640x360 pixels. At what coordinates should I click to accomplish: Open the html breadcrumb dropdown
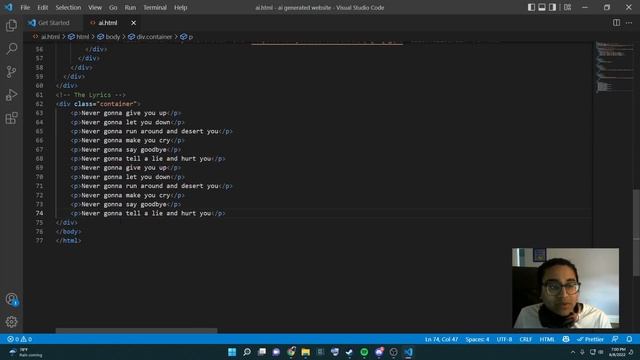(x=78, y=37)
